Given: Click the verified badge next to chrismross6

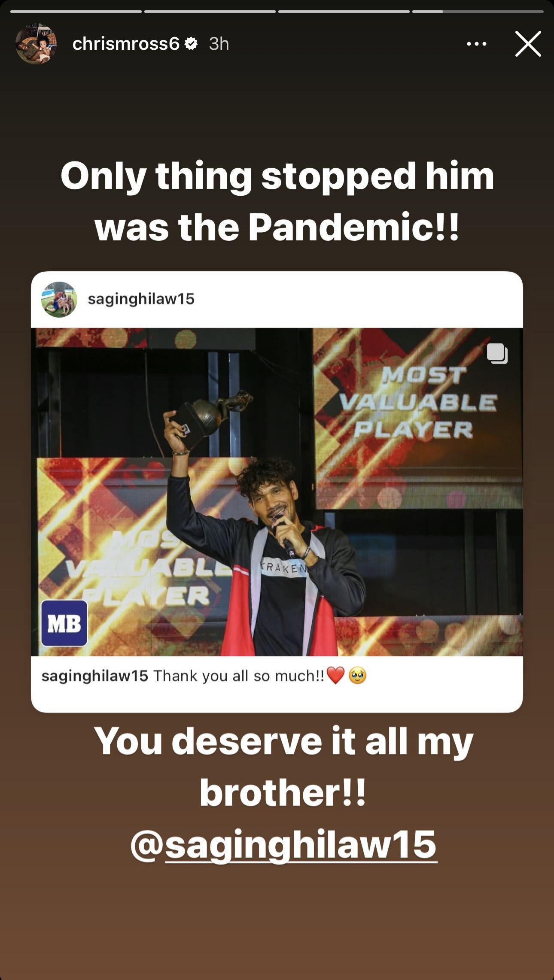Looking at the screenshot, I should [x=191, y=43].
